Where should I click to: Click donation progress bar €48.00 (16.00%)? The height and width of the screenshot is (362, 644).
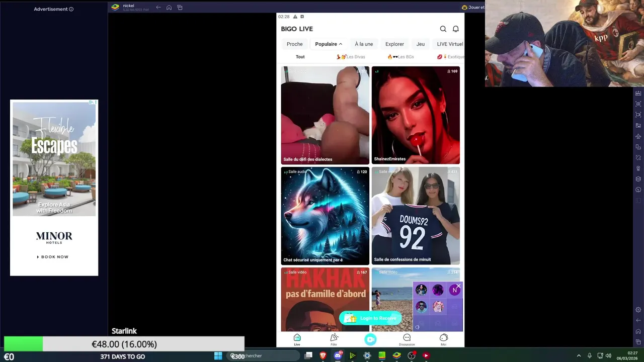click(124, 344)
